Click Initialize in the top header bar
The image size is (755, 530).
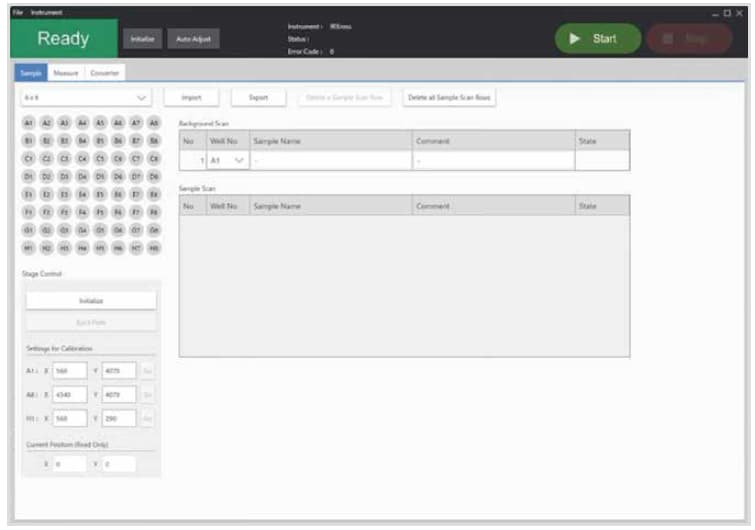coord(143,39)
